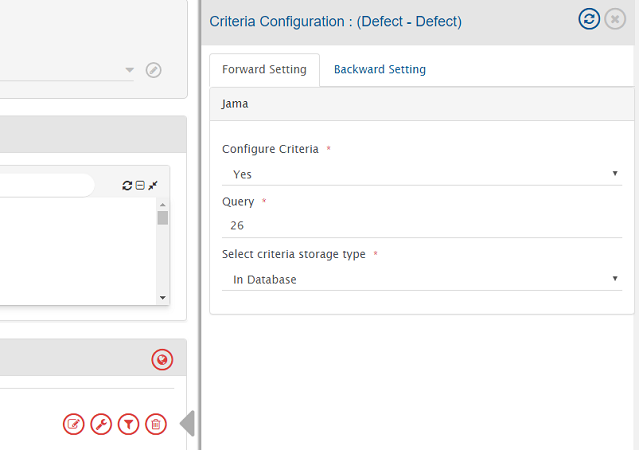Click the collapse-all minus box icon
The height and width of the screenshot is (450, 639).
click(140, 186)
